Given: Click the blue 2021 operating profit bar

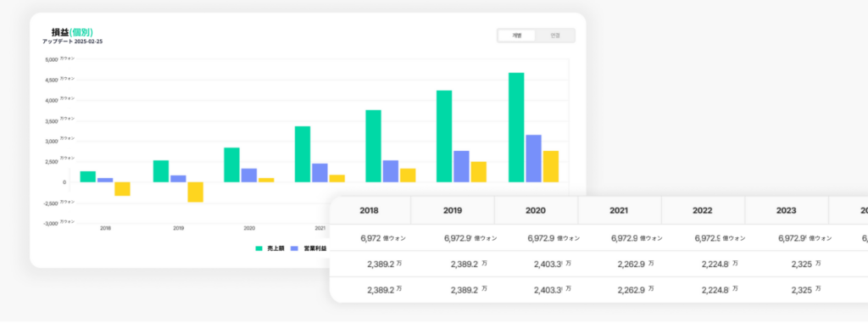Looking at the screenshot, I should (320, 173).
